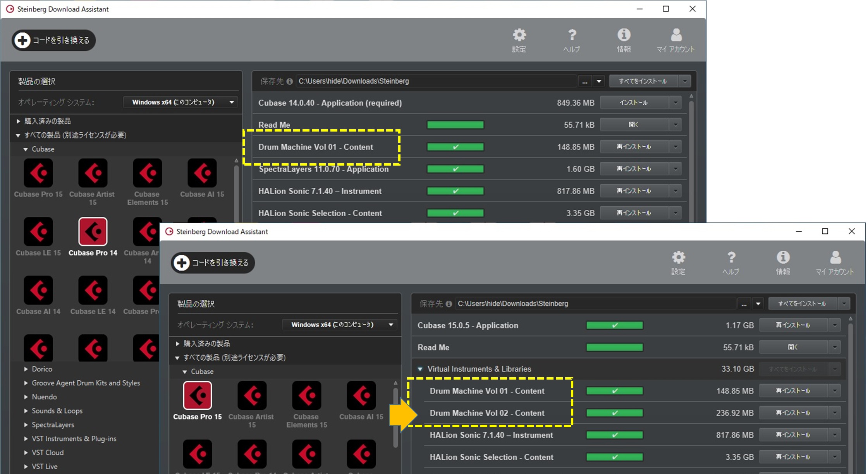Select Cubase Elements 15 icon in front window
This screenshot has width=868, height=474.
coord(306,396)
